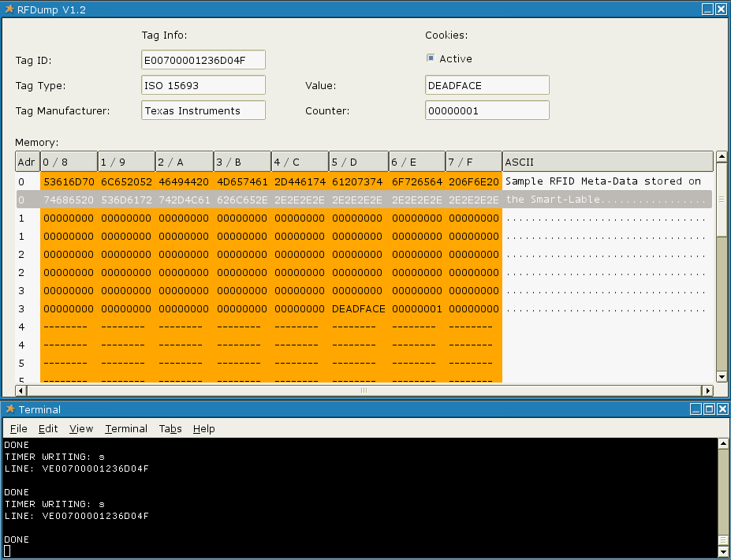Click memory table scroll-right arrow
This screenshot has width=731, height=560.
[708, 390]
